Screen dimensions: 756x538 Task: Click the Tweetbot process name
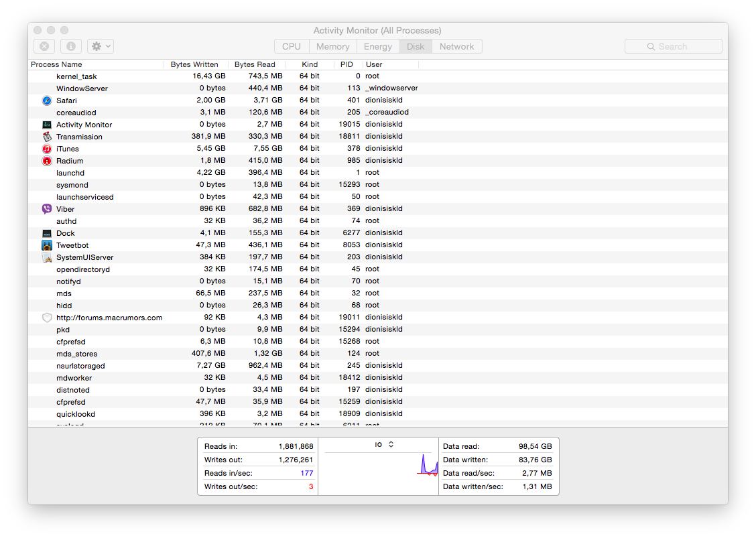pos(72,245)
